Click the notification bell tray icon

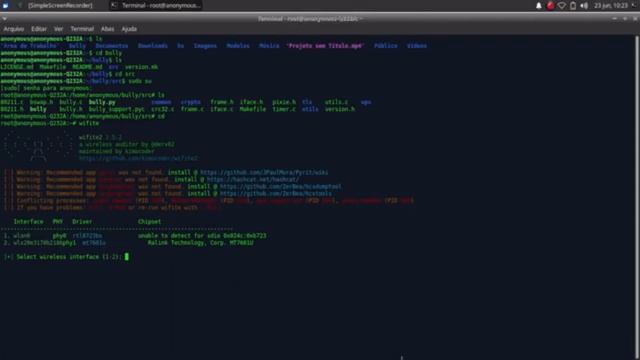tap(539, 5)
